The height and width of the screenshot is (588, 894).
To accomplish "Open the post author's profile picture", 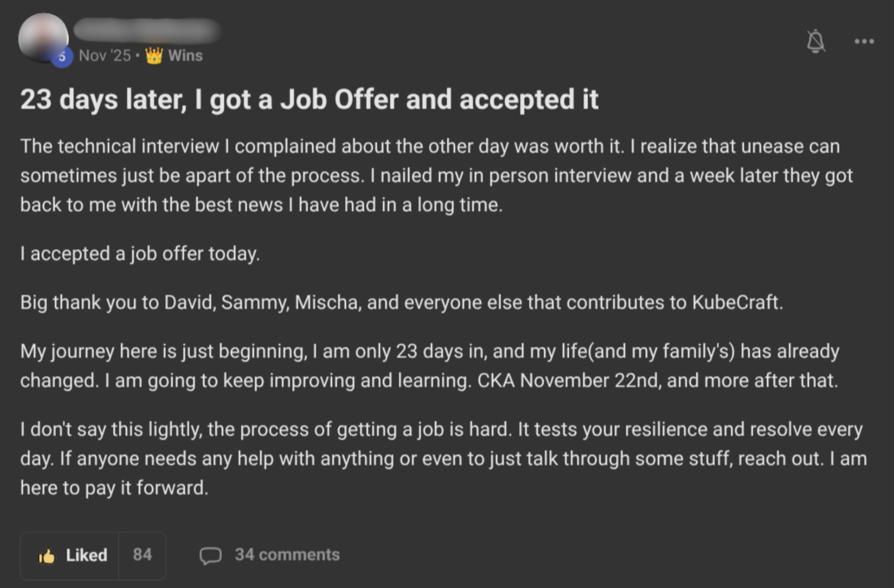I will [43, 36].
